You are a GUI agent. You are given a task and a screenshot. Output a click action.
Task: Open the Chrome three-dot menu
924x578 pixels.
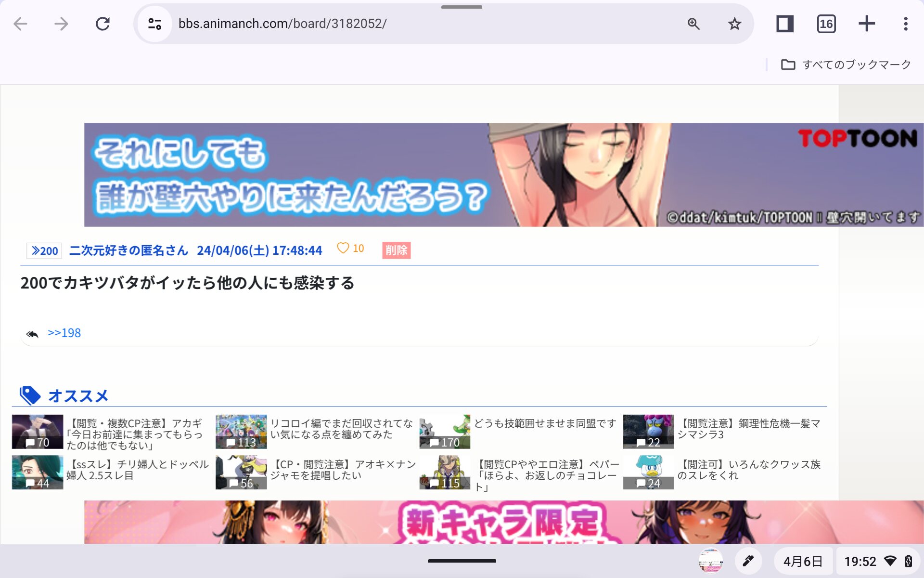tap(905, 24)
